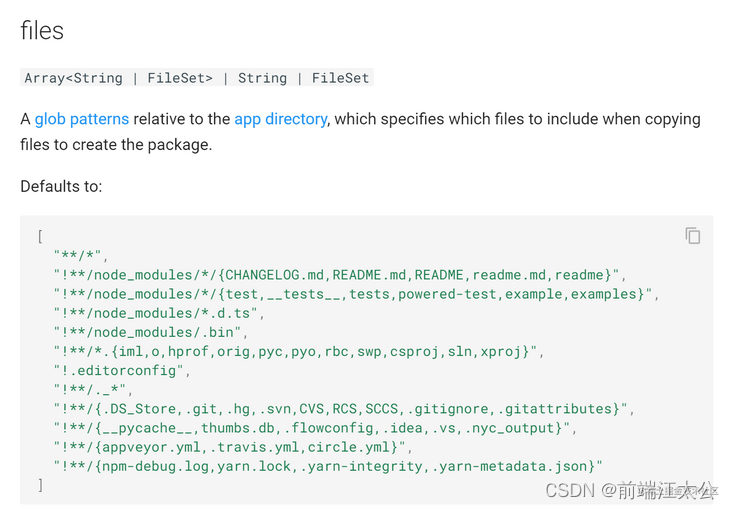
Task: Open the "app directory" link
Action: pyautogui.click(x=281, y=119)
